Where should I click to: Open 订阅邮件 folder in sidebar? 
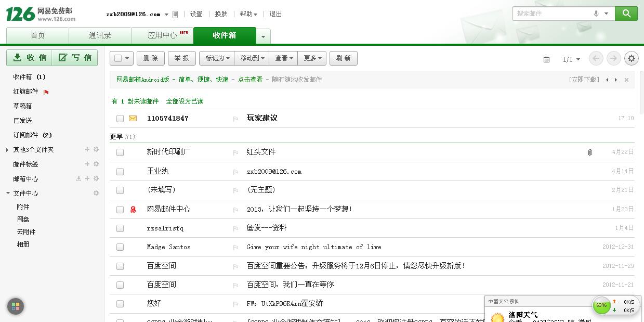click(x=33, y=135)
